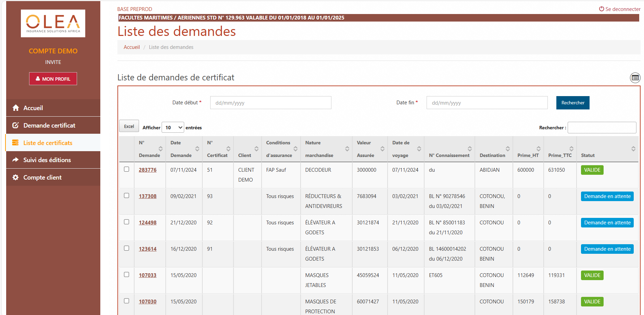
Task: Sort table by Date Demande column
Action: tap(197, 149)
